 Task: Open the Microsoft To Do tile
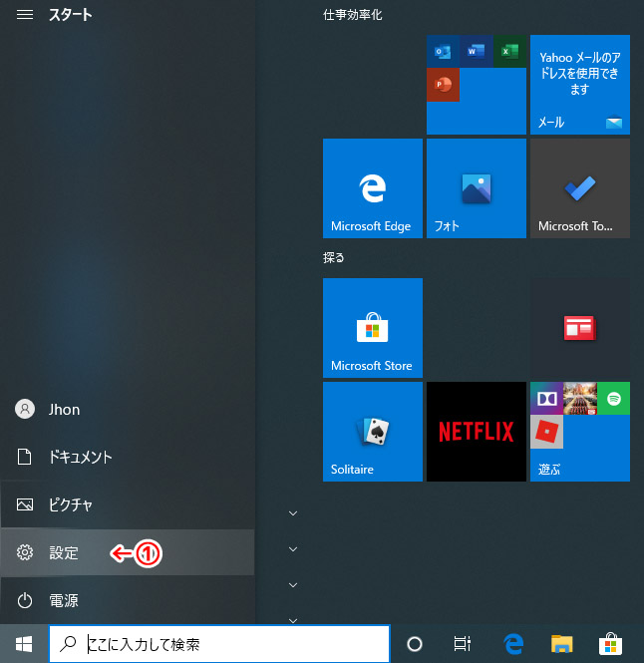click(x=580, y=188)
